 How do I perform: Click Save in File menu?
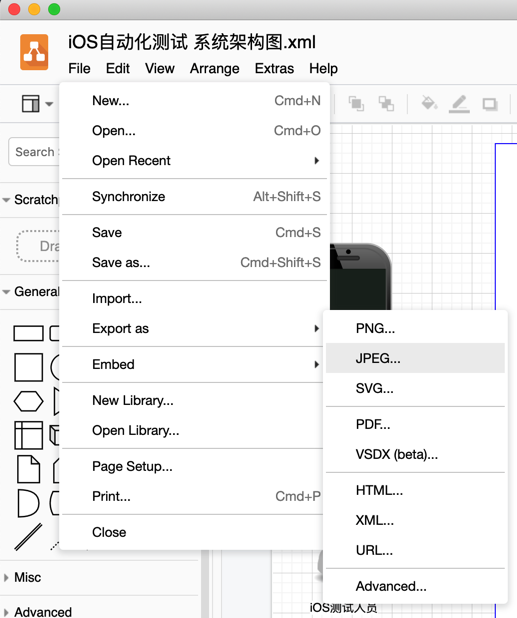(195, 232)
